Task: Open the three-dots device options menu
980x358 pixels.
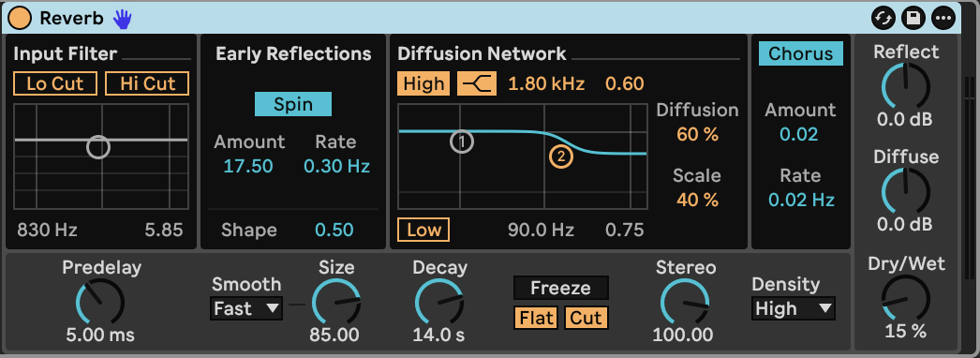Action: (x=943, y=18)
